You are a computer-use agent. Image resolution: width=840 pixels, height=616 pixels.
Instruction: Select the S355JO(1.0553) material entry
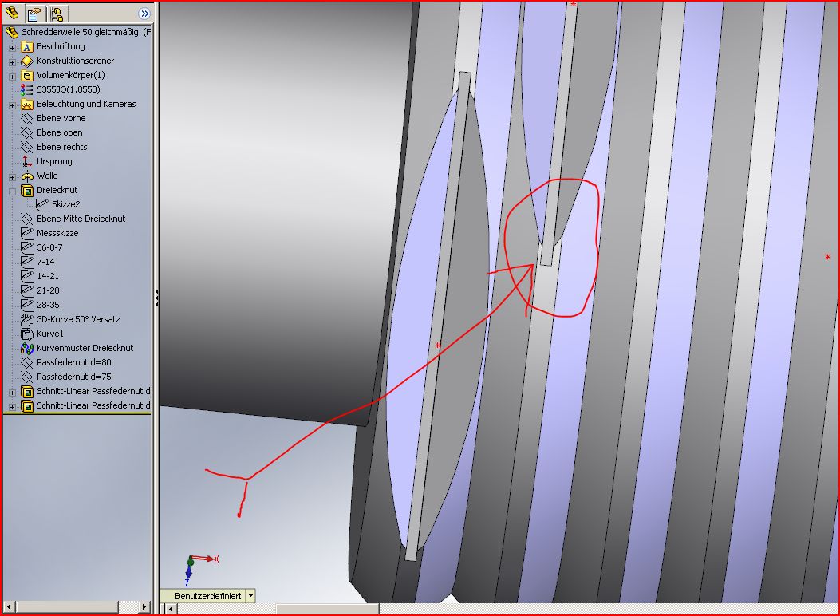point(68,89)
